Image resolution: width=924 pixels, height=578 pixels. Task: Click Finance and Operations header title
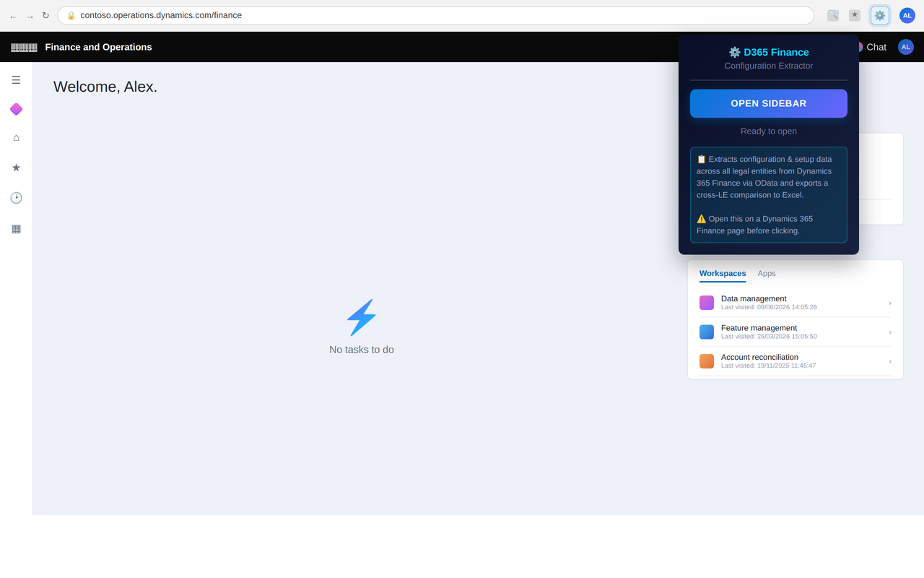(98, 47)
